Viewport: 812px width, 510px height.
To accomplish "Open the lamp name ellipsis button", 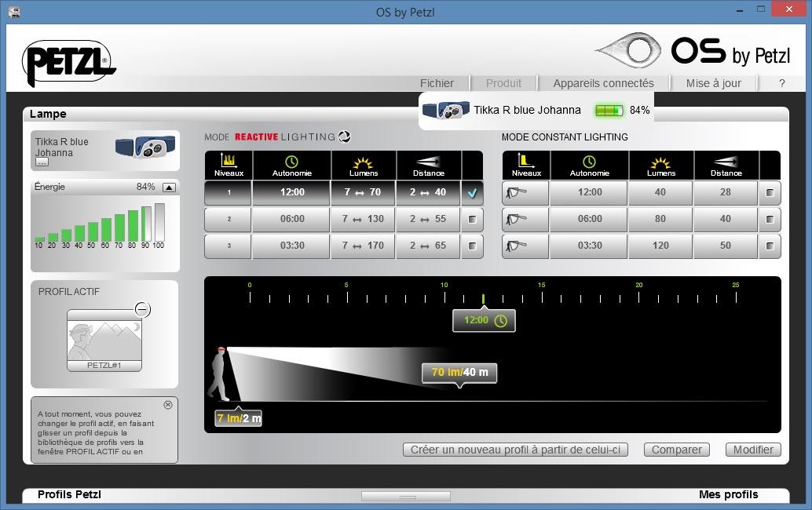I will pyautogui.click(x=42, y=162).
